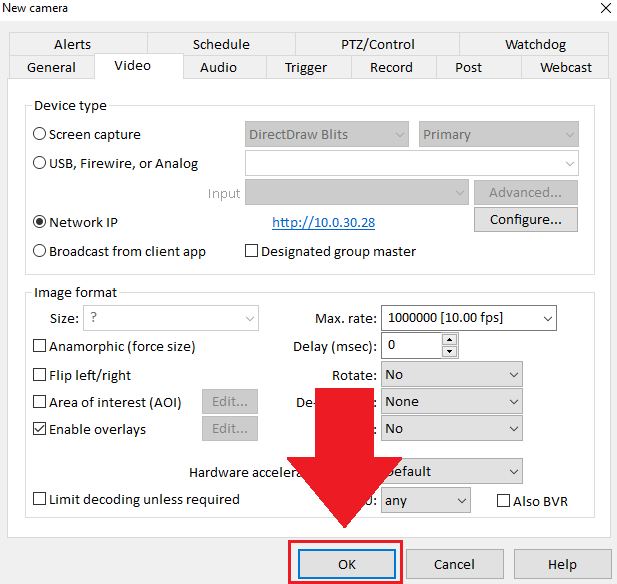
Task: Go to the Alerts tab
Action: pyautogui.click(x=72, y=44)
